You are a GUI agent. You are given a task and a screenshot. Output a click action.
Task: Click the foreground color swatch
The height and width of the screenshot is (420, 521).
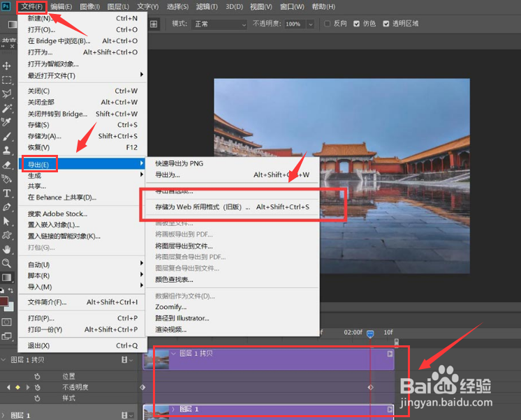click(x=3, y=301)
